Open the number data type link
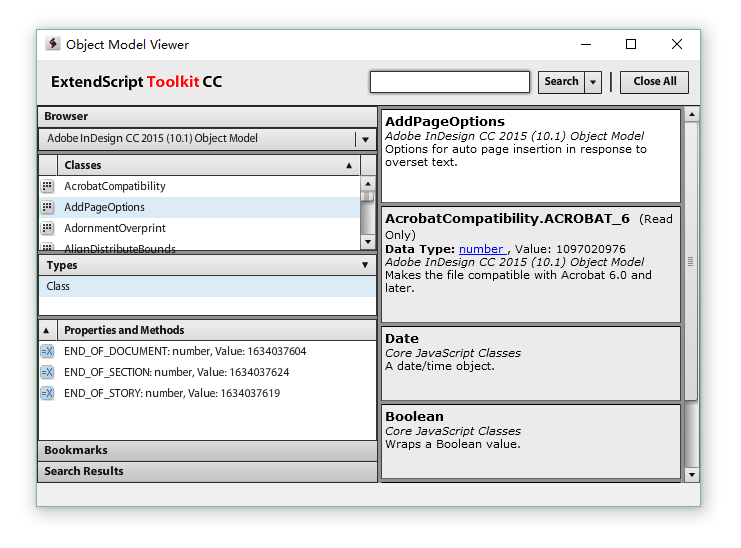Image resolution: width=741 pixels, height=548 pixels. [x=482, y=249]
